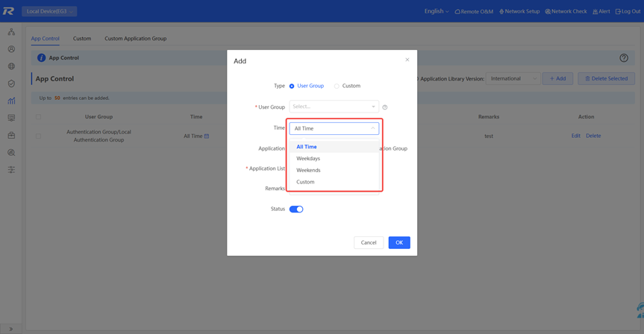Image resolution: width=644 pixels, height=334 pixels.
Task: Open the network topology sidebar icon
Action: [11, 32]
